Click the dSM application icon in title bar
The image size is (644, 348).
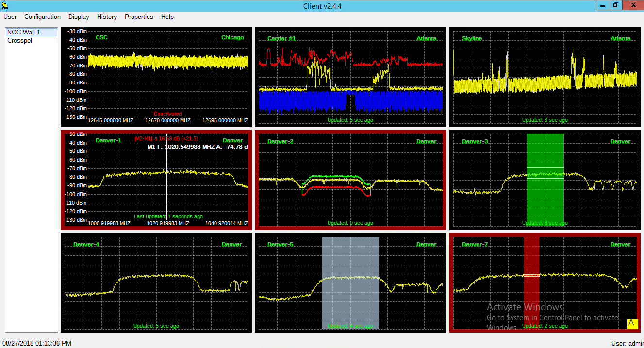point(5,5)
